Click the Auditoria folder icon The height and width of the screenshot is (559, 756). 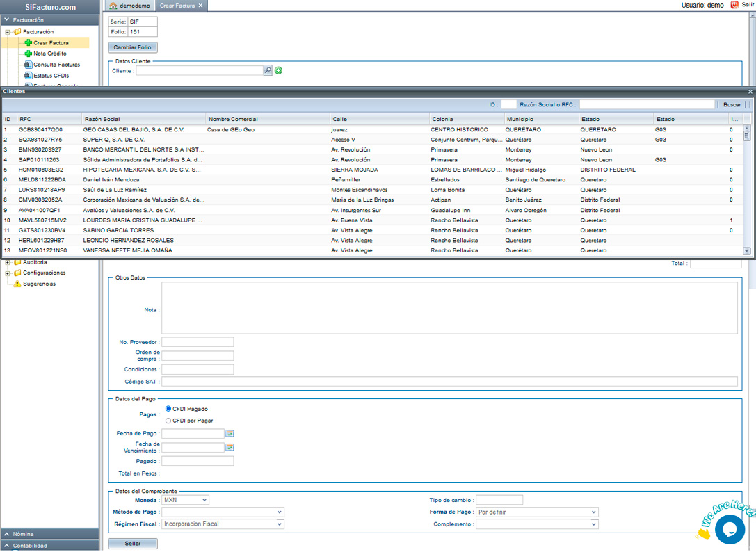tap(18, 262)
